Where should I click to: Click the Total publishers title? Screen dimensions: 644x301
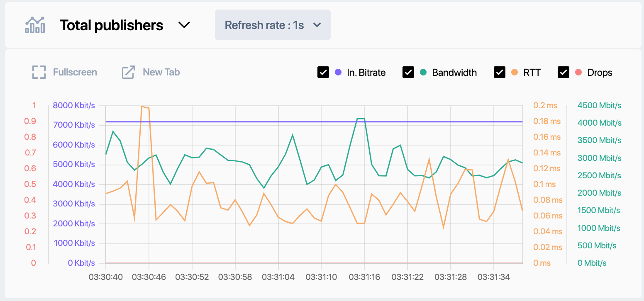tap(111, 25)
